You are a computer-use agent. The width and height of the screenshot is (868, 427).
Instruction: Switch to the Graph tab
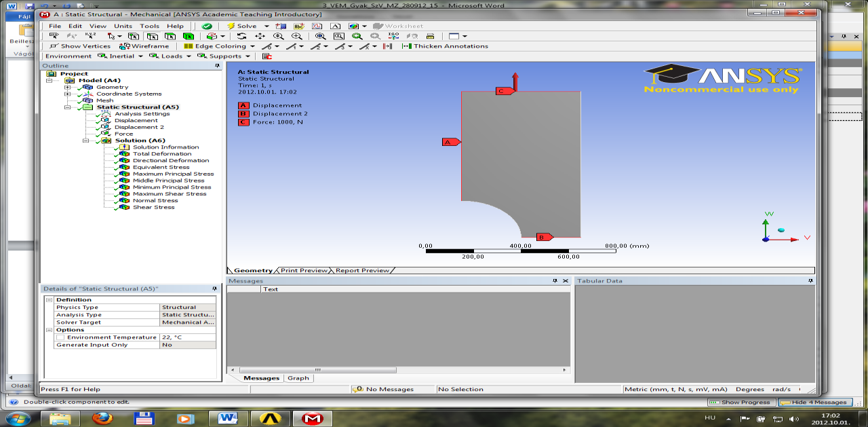click(x=298, y=378)
